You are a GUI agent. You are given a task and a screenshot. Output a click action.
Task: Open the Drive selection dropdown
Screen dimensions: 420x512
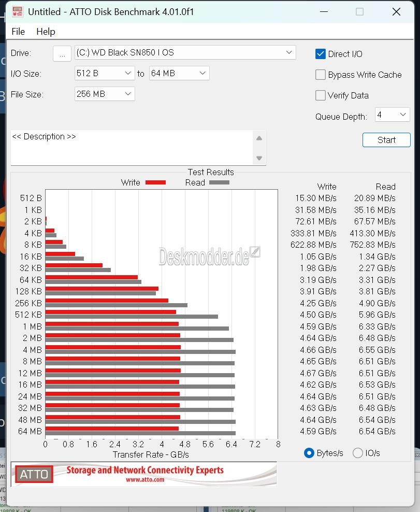(x=185, y=52)
